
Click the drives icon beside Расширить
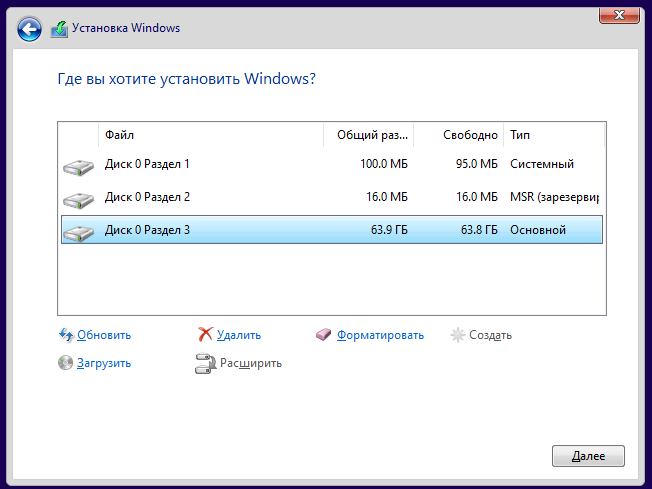[x=205, y=363]
